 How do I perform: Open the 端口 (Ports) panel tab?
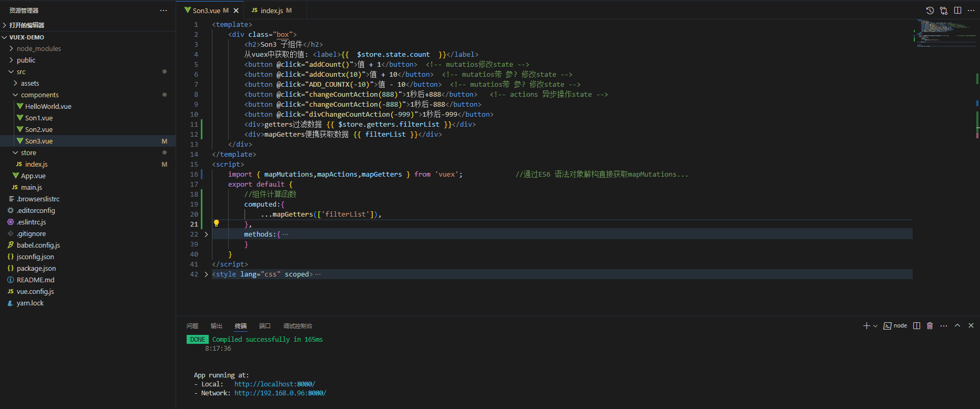pyautogui.click(x=265, y=326)
